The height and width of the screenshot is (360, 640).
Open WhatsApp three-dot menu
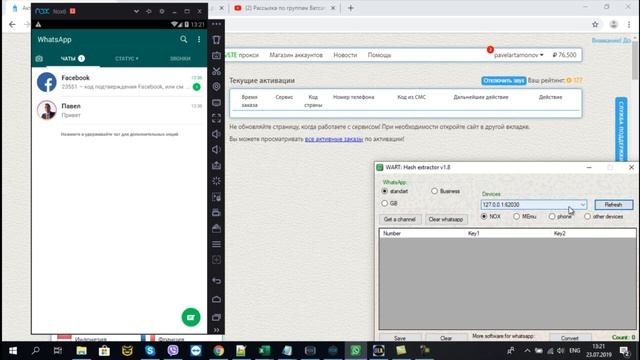pos(199,39)
